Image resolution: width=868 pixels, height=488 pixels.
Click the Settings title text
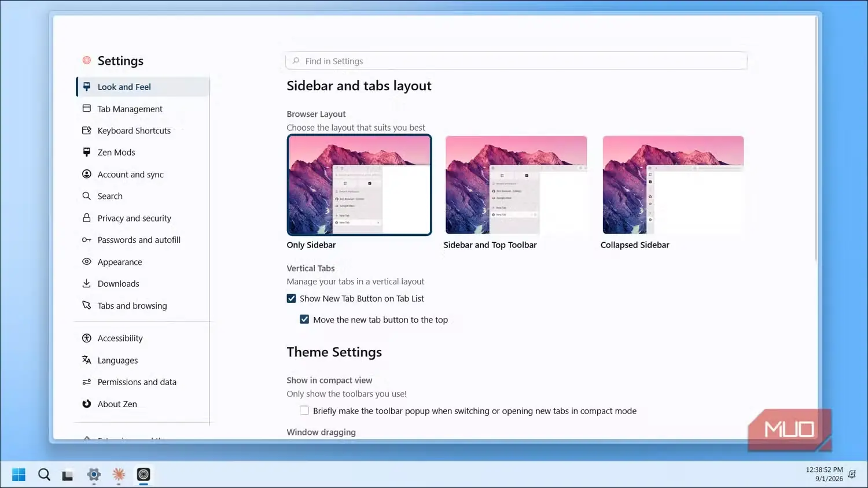click(x=120, y=61)
